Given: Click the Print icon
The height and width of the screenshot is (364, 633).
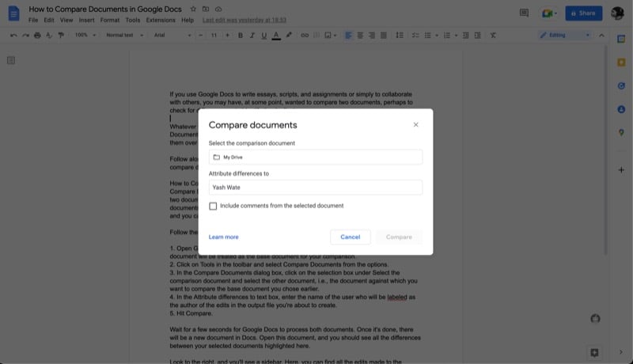Looking at the screenshot, I should tap(37, 35).
